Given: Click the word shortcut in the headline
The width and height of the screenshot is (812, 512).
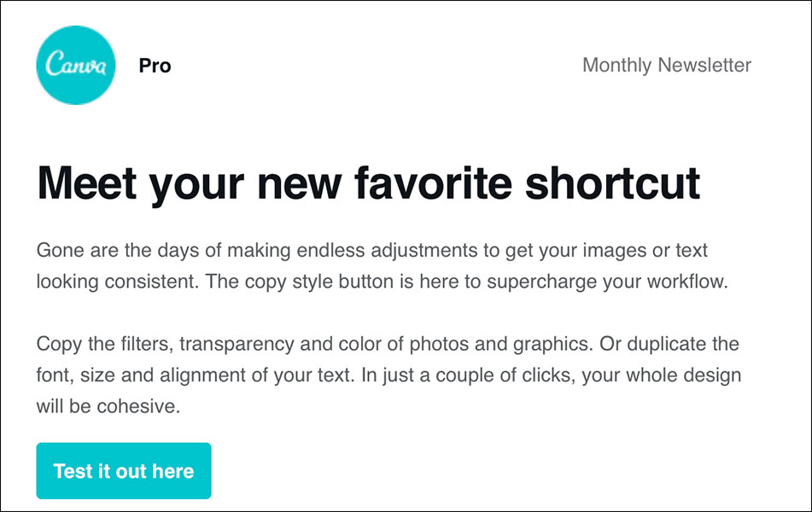Looking at the screenshot, I should (612, 182).
